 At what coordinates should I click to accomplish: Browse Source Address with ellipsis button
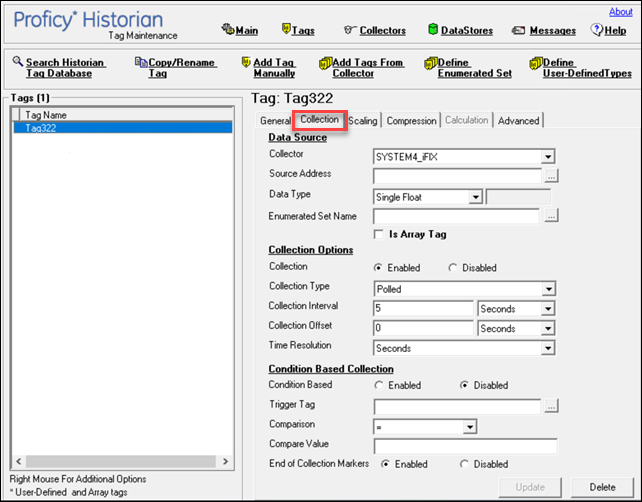click(551, 176)
